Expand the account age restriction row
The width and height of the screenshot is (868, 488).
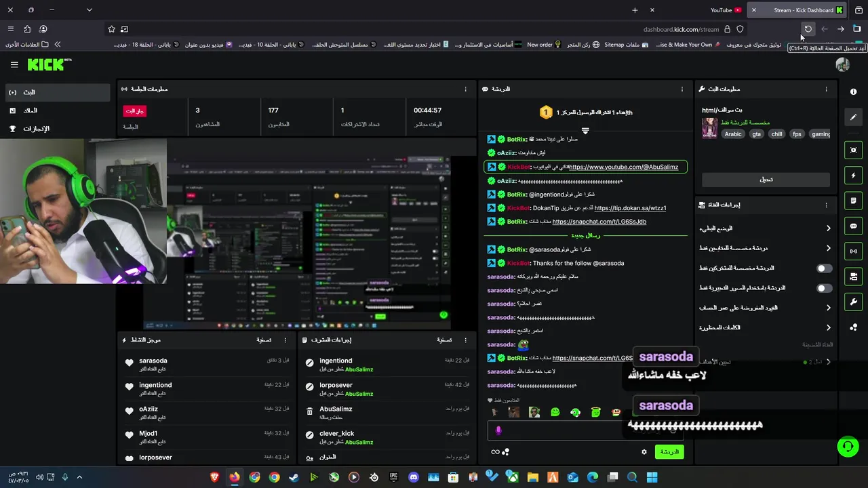pyautogui.click(x=765, y=308)
